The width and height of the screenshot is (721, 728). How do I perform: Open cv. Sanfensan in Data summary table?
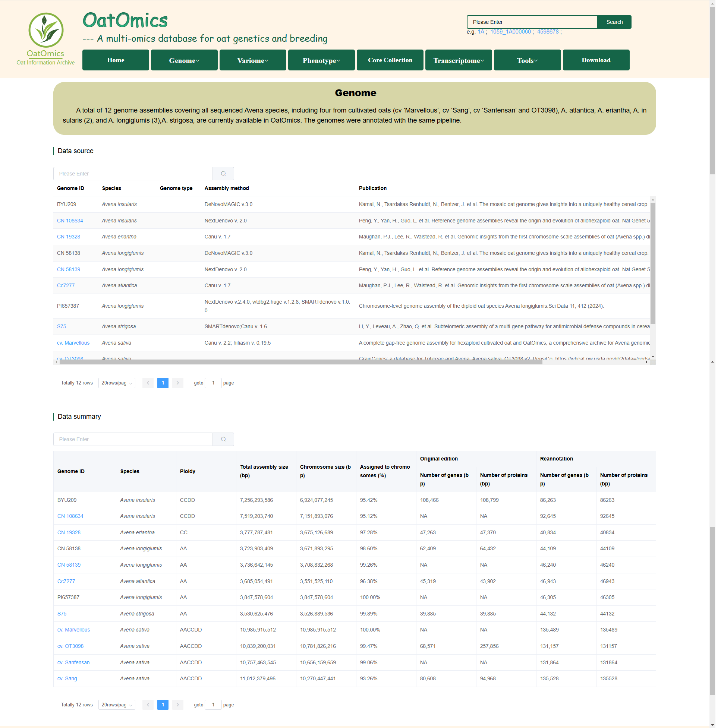pyautogui.click(x=73, y=663)
